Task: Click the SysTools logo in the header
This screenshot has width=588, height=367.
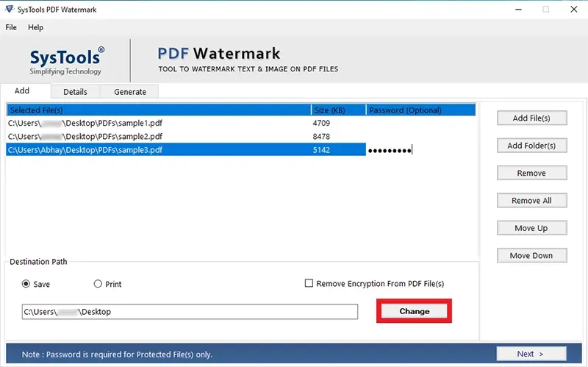Action: point(67,61)
